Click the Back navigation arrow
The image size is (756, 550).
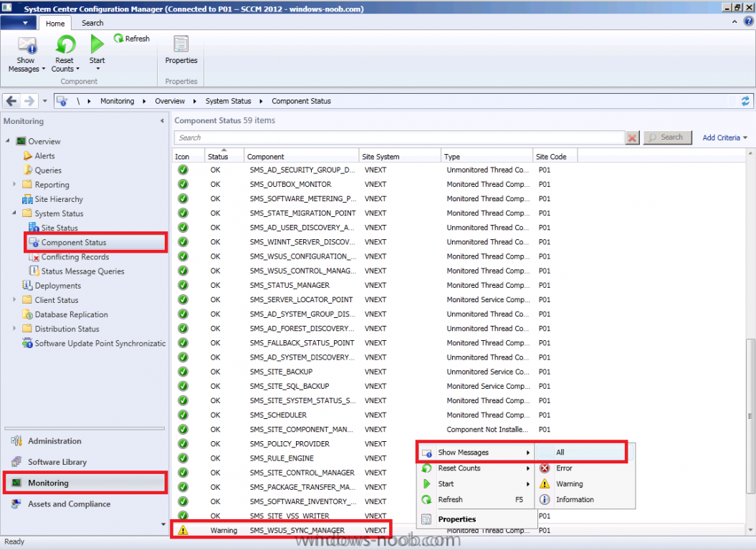11,101
